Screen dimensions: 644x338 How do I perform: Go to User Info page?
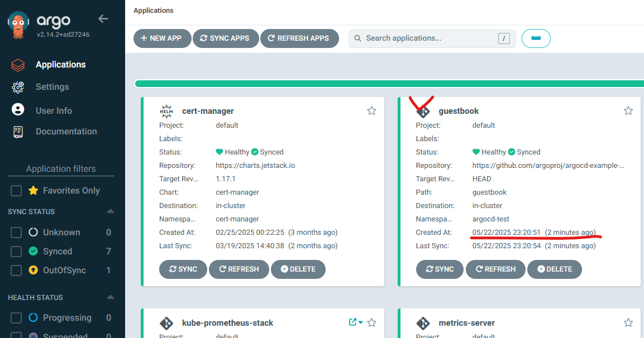pos(54,110)
